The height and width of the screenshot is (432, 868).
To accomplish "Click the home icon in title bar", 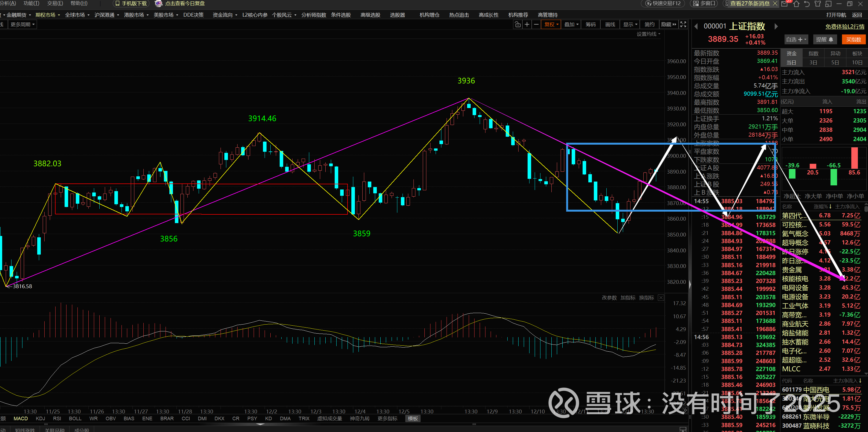I will [796, 4].
